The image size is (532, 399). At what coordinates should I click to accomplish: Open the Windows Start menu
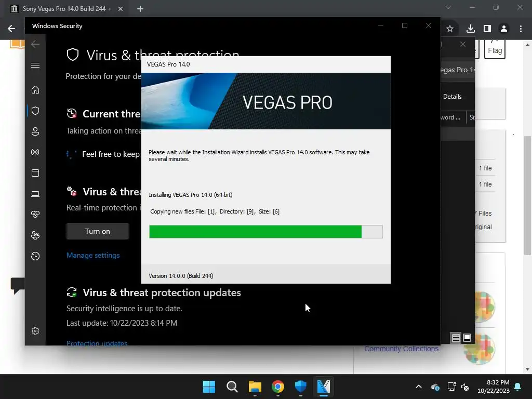pos(209,387)
